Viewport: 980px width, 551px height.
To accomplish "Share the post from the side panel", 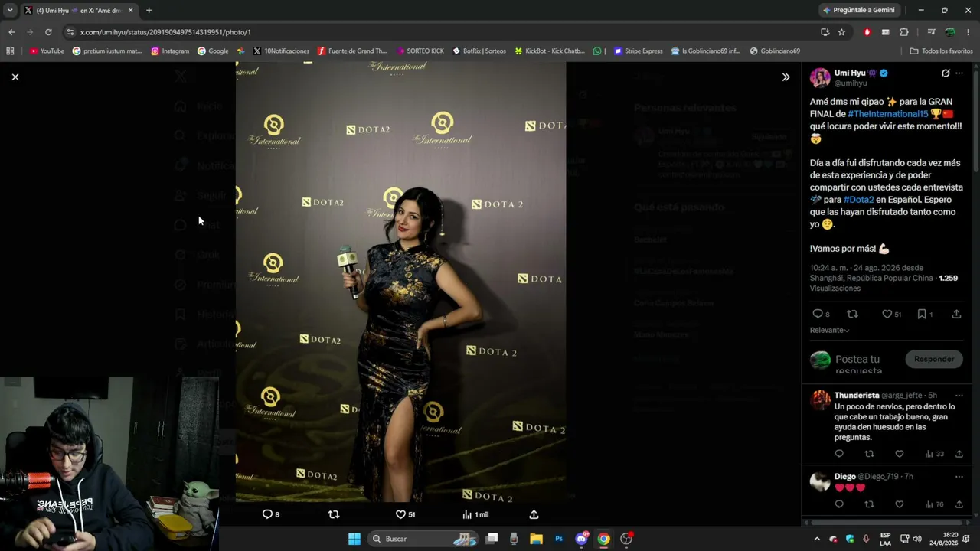I will [956, 314].
